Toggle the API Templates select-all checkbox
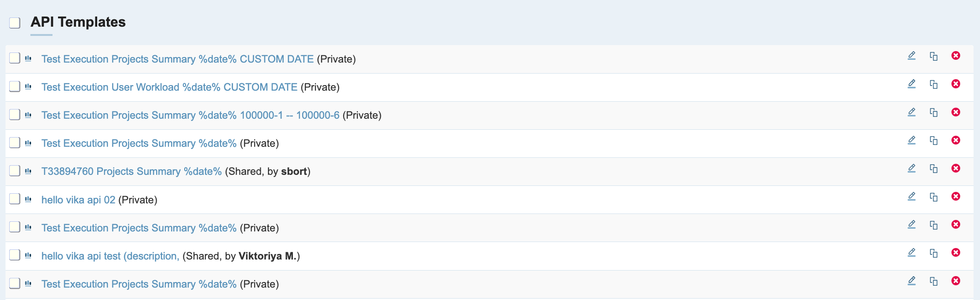 coord(15,23)
